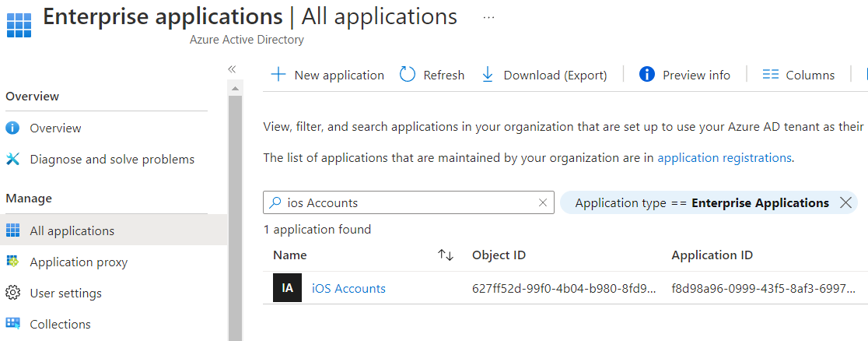868x341 pixels.
Task: Click the All applications grid icon
Action: coord(12,230)
